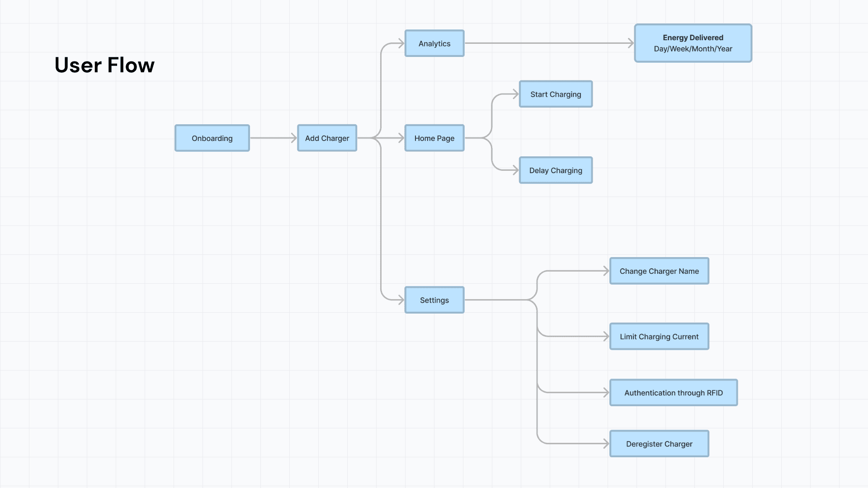Click arrowhead entering Energy Delivered box
Screen dimensions: 868x488
coord(631,43)
